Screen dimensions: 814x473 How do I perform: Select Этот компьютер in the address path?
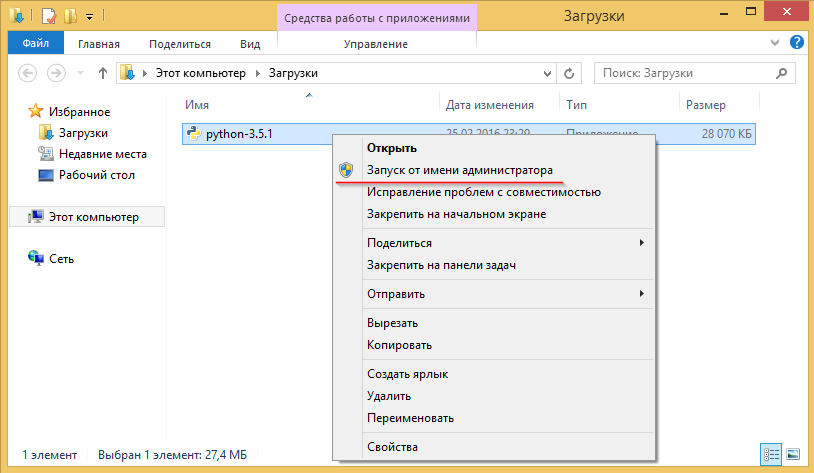click(x=200, y=73)
